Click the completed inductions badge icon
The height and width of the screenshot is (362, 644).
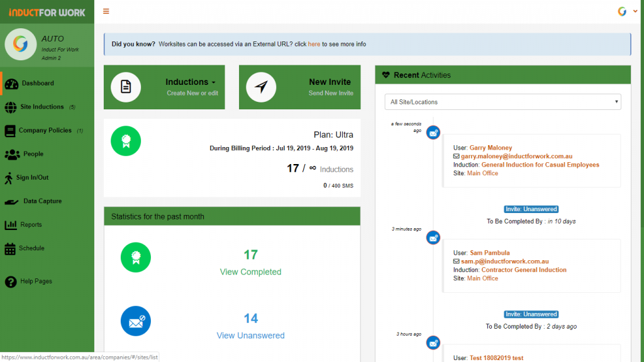click(x=136, y=257)
